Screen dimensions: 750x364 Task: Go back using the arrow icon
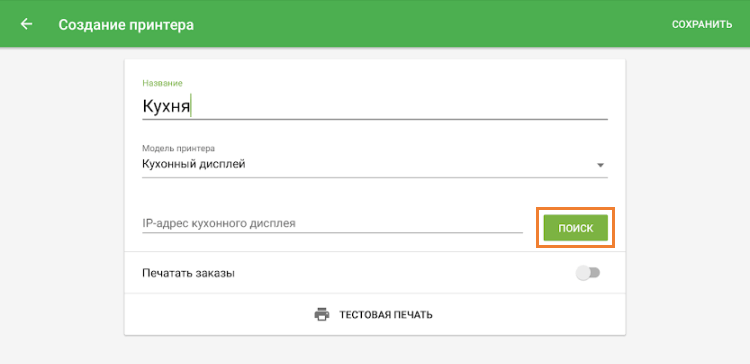(26, 24)
